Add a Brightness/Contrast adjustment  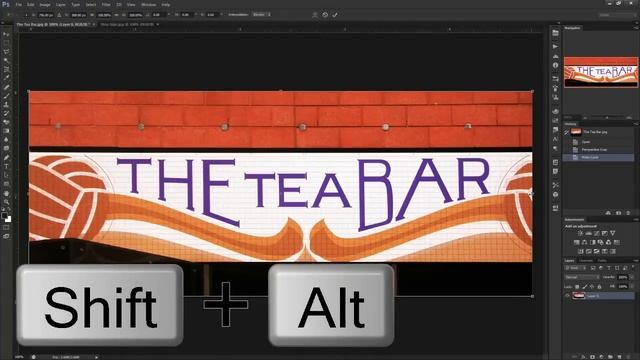pos(580,233)
